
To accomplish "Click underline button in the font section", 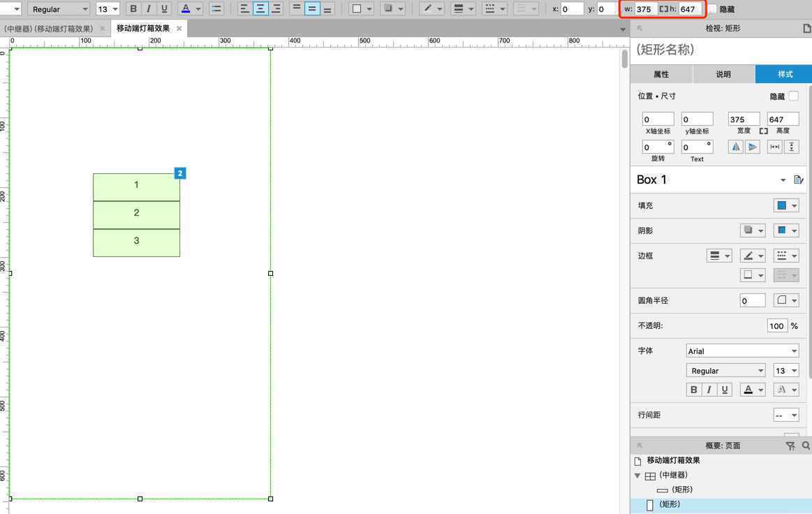I will pyautogui.click(x=725, y=390).
